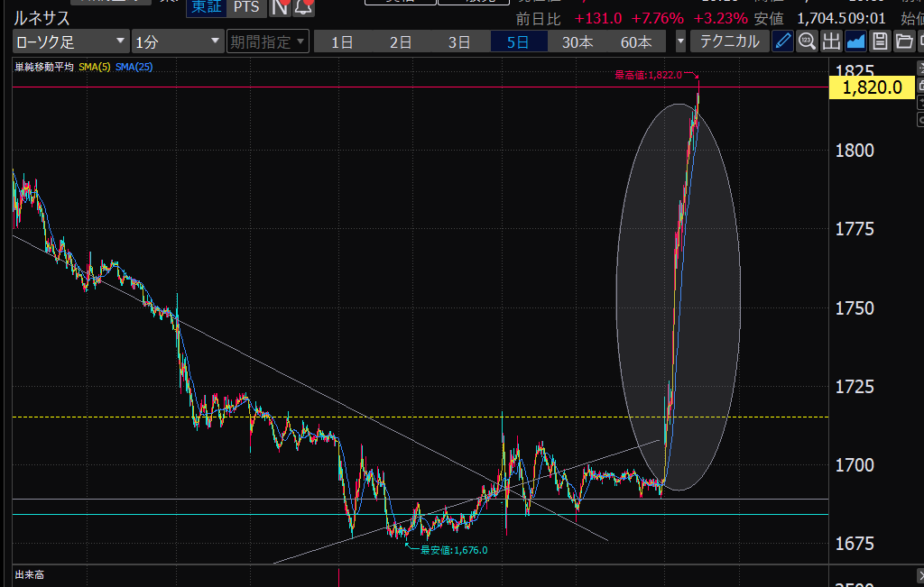Viewport: 924px width, 587px height.
Task: Click the yellow 1,820.0 price label
Action: [872, 87]
